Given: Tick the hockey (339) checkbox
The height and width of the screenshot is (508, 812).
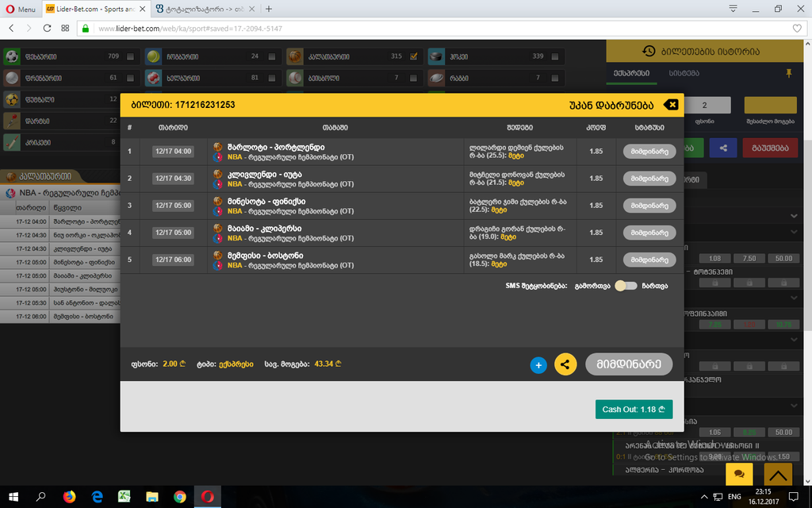Looking at the screenshot, I should (554, 56).
